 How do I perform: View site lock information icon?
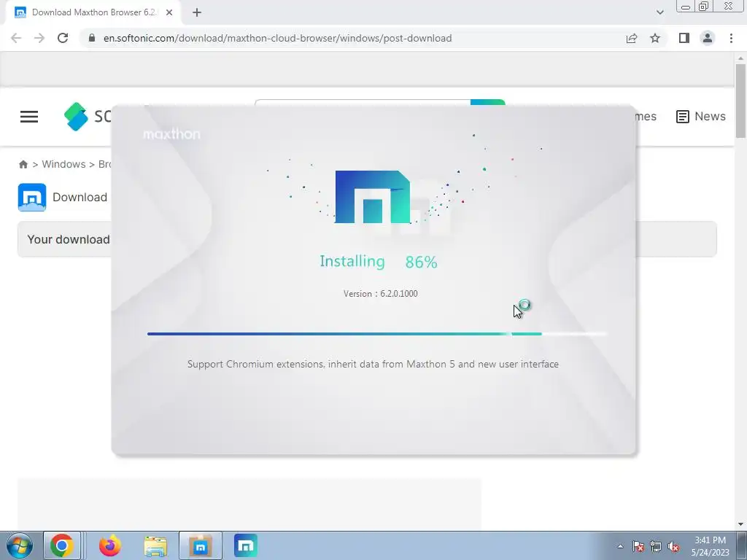point(91,38)
